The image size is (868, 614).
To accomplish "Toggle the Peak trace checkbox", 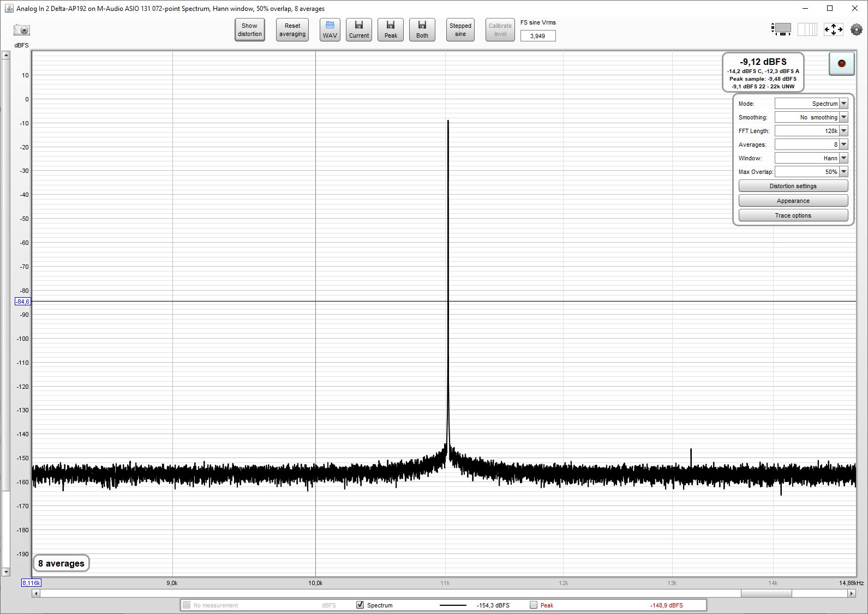I will 534,605.
